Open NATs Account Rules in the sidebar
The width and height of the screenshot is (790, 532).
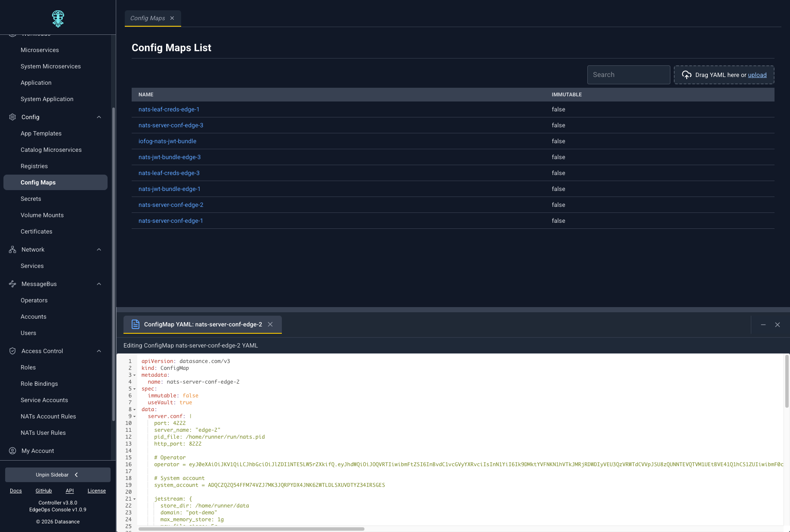[48, 416]
